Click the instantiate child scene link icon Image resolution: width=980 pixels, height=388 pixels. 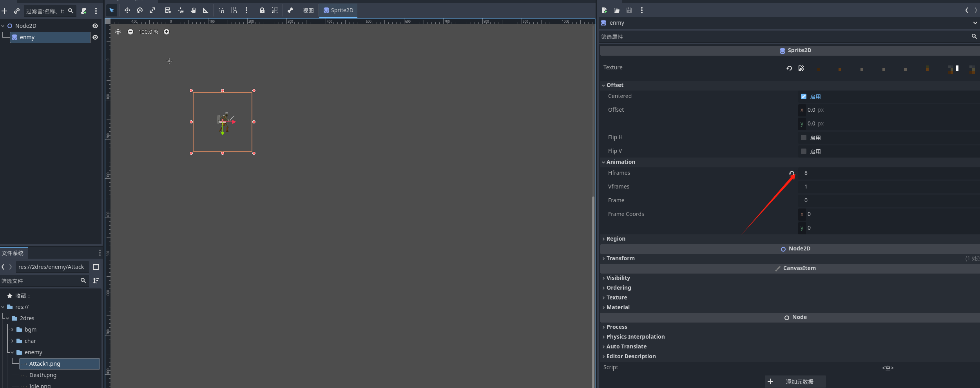coord(17,11)
